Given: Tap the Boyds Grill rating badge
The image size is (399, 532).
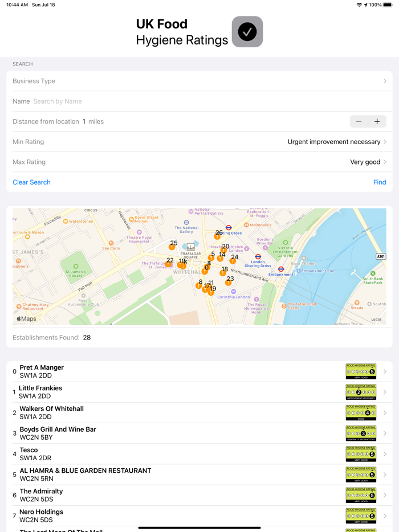Looking at the screenshot, I should click(x=361, y=433).
